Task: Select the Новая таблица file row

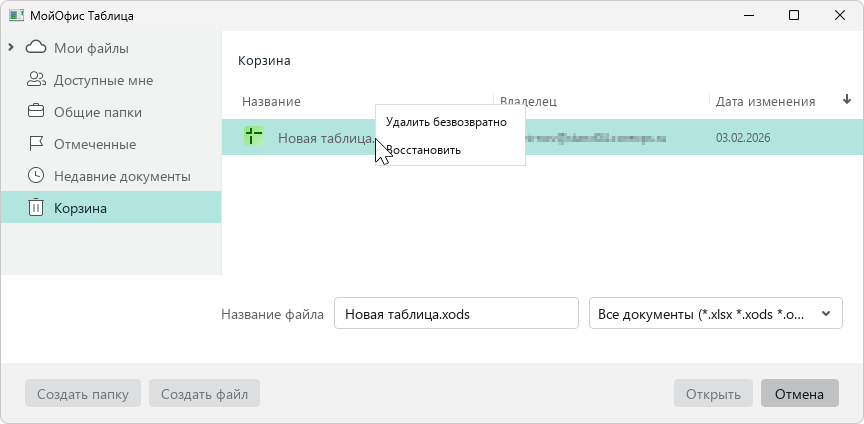Action: pos(543,137)
